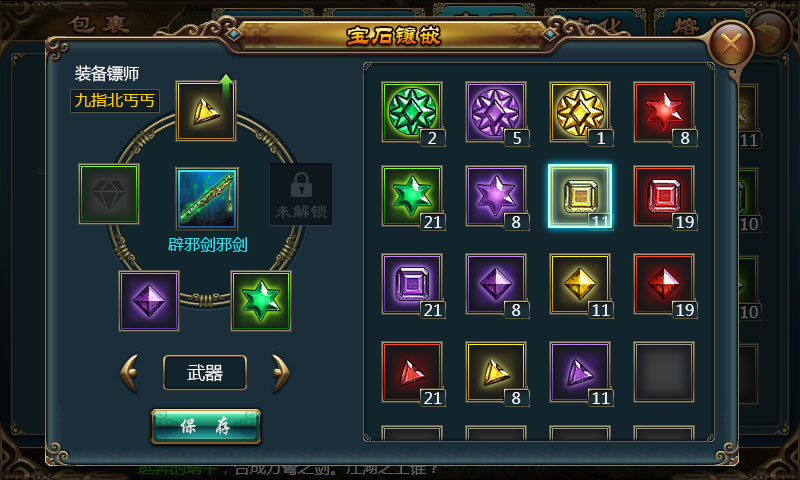Click the 九指北丐丐 escort name label

[115, 100]
